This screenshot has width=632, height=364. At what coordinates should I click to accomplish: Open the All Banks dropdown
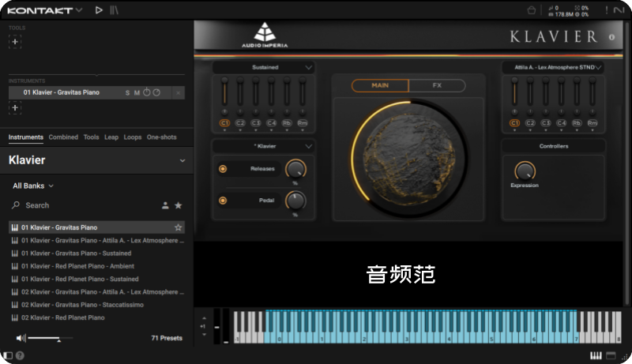(33, 186)
